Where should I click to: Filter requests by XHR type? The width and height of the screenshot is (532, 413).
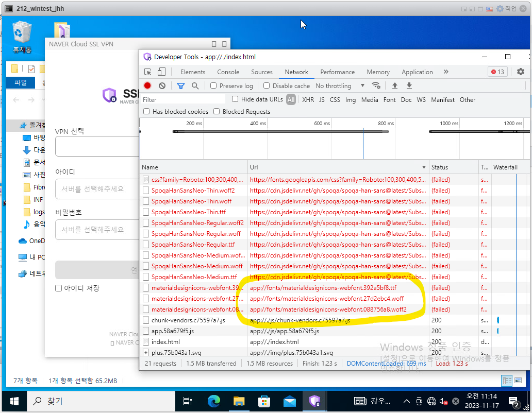(308, 100)
